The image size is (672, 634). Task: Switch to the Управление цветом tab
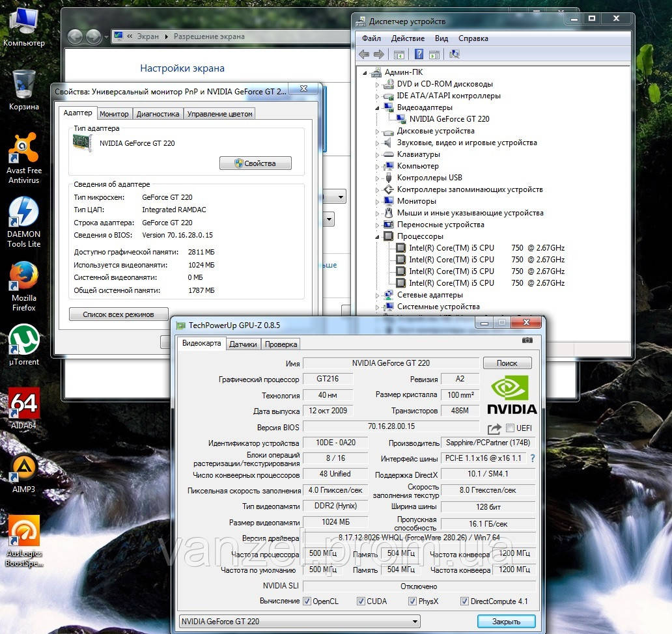219,114
